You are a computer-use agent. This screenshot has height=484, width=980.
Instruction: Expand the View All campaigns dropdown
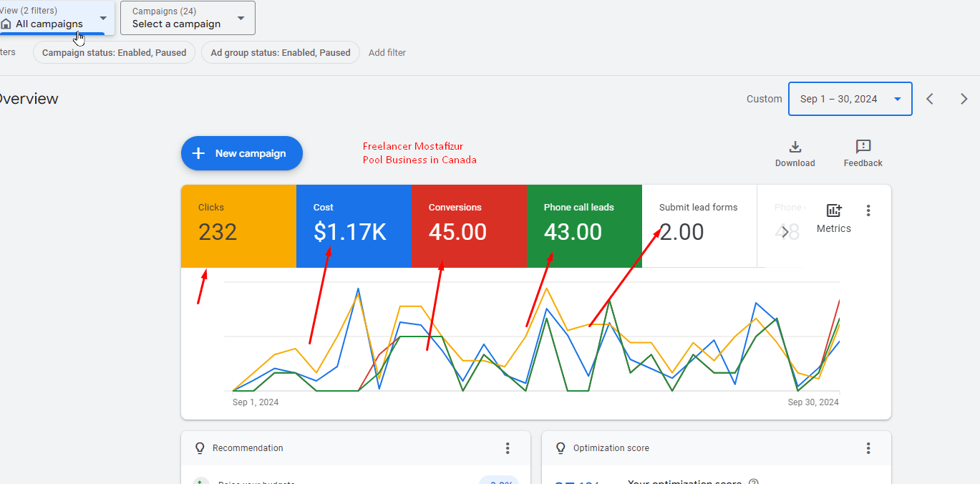pos(56,18)
